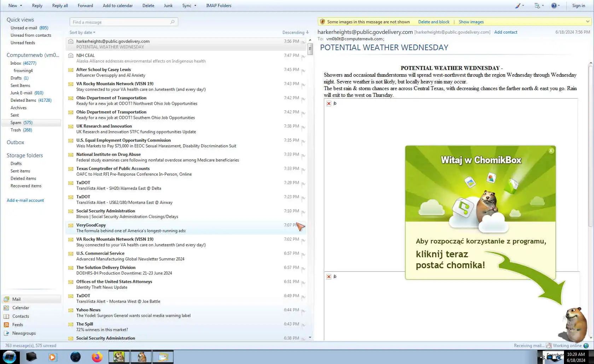This screenshot has height=364, width=594.
Task: Launch Firefox from the taskbar
Action: point(97,357)
